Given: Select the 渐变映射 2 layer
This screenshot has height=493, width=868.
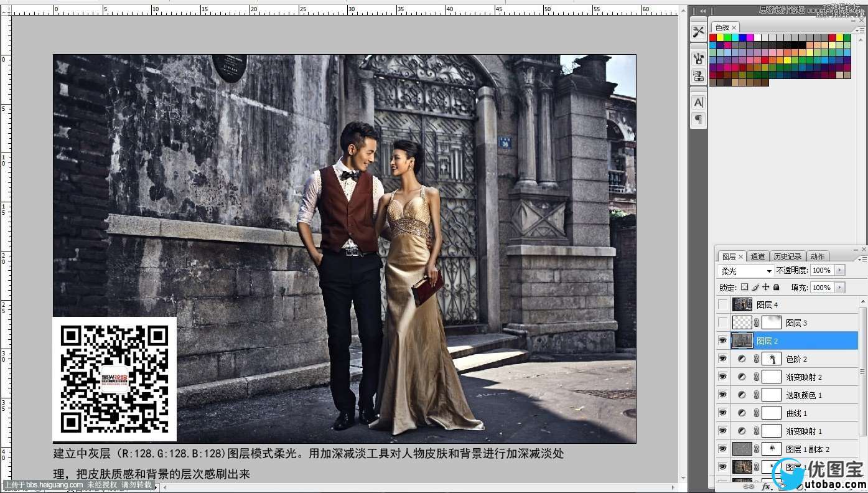Looking at the screenshot, I should tap(804, 377).
